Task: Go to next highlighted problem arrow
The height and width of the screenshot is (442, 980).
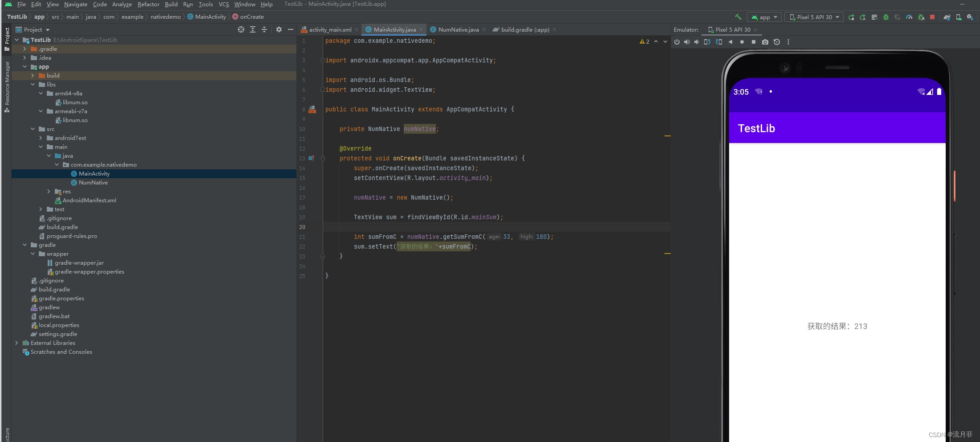Action: (x=665, y=41)
